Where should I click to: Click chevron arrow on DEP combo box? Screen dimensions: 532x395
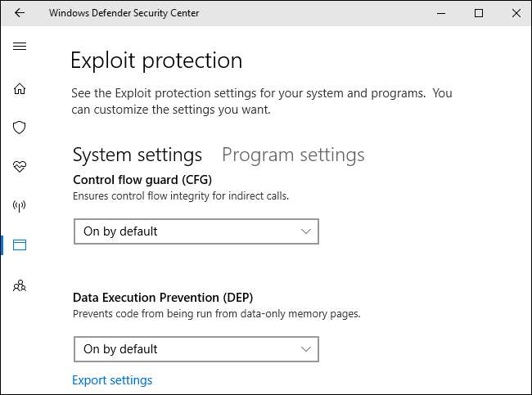(x=306, y=349)
